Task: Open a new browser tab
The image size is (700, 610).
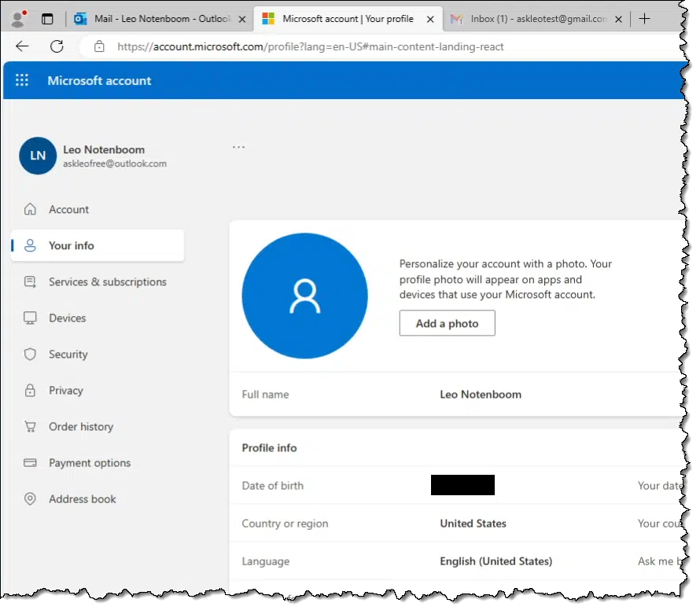Action: pyautogui.click(x=644, y=19)
